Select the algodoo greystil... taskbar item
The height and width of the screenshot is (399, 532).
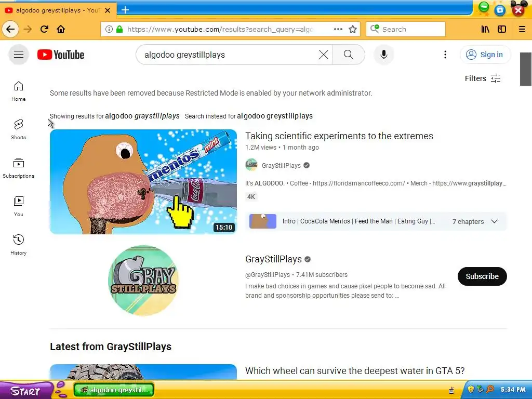click(x=114, y=390)
